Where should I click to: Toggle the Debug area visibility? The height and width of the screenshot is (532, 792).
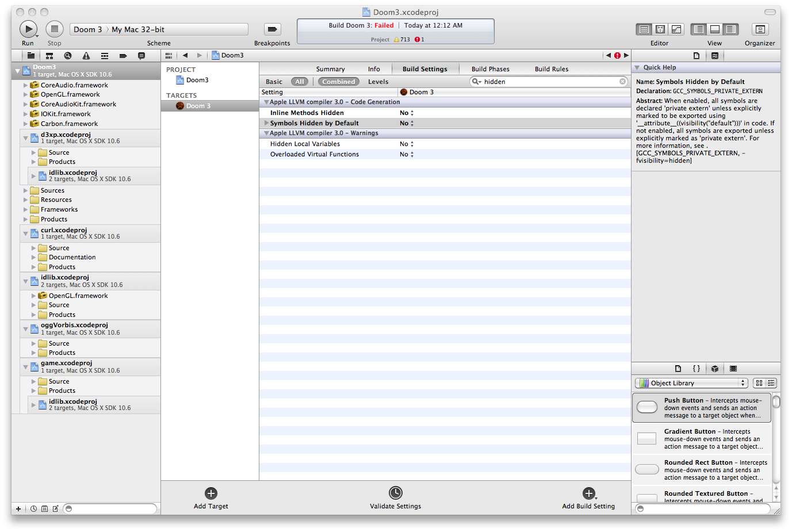click(x=715, y=29)
